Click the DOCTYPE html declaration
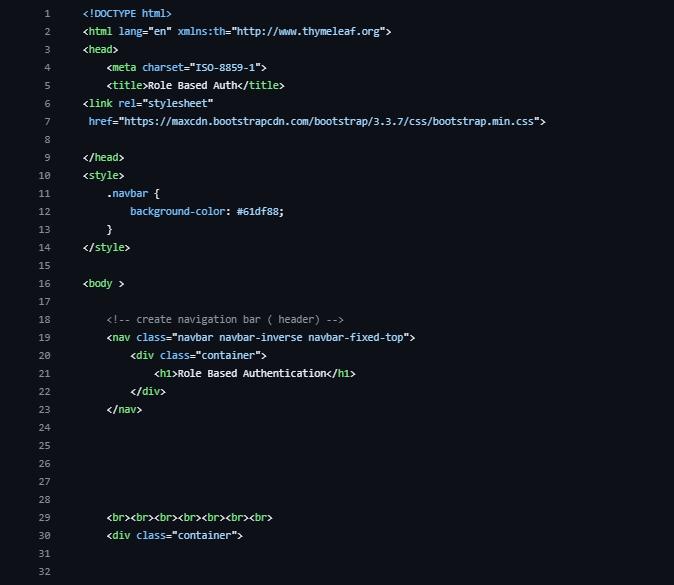674x585 pixels. tap(127, 14)
